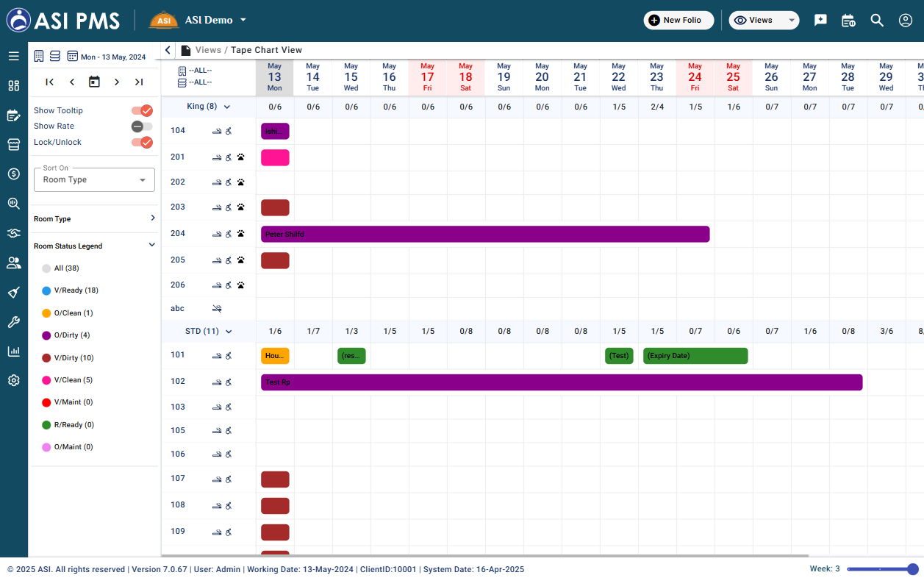The width and height of the screenshot is (924, 578).
Task: Enable the Show Rate switch
Action: click(x=142, y=126)
